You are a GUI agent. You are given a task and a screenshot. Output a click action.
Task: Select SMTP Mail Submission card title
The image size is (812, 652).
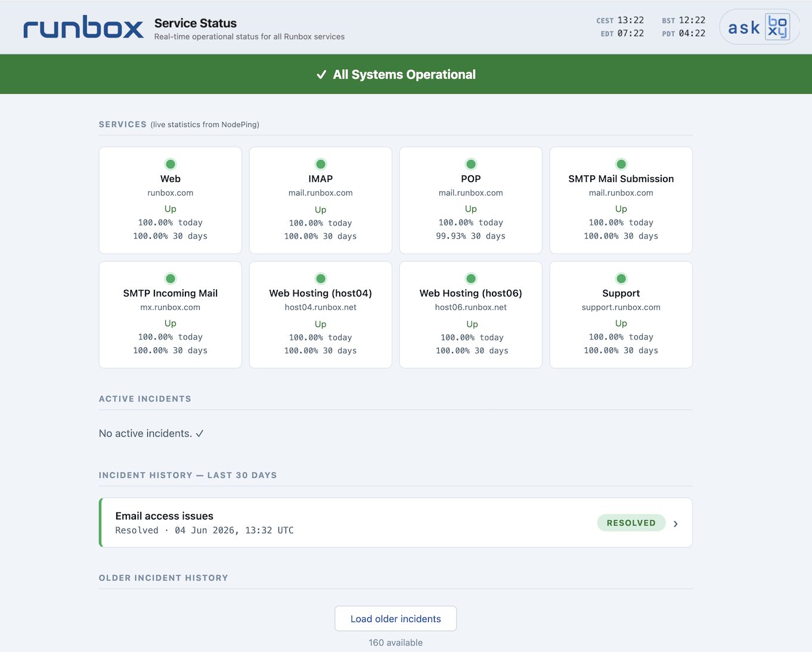[621, 179]
